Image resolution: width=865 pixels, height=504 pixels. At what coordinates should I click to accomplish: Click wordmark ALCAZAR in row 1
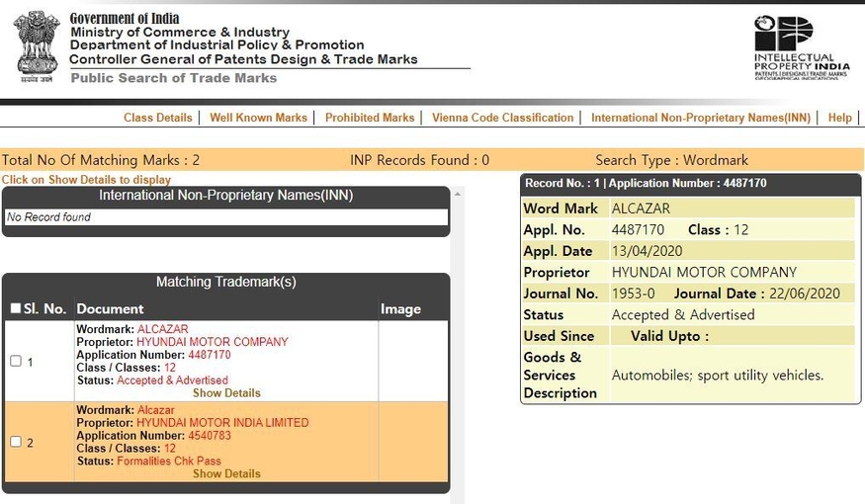(x=163, y=329)
